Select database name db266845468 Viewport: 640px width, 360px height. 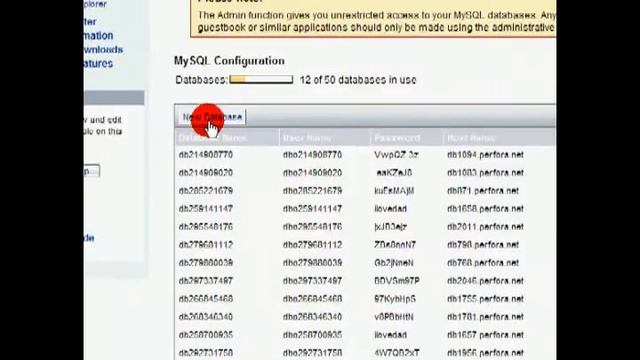[206, 299]
